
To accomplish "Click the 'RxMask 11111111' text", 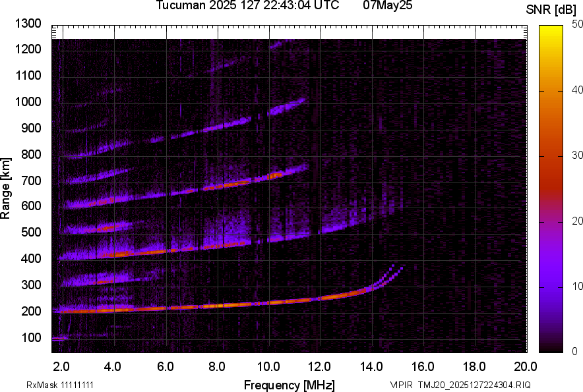I will [x=60, y=385].
